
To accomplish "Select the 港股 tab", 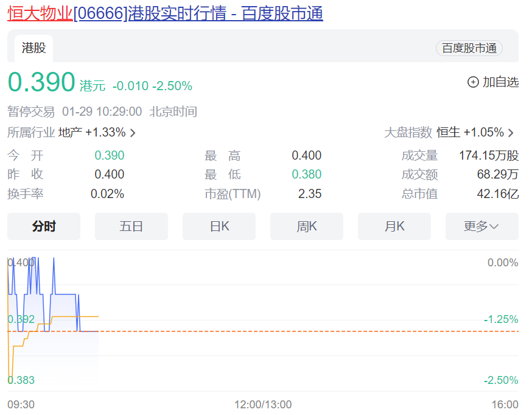I will point(33,48).
